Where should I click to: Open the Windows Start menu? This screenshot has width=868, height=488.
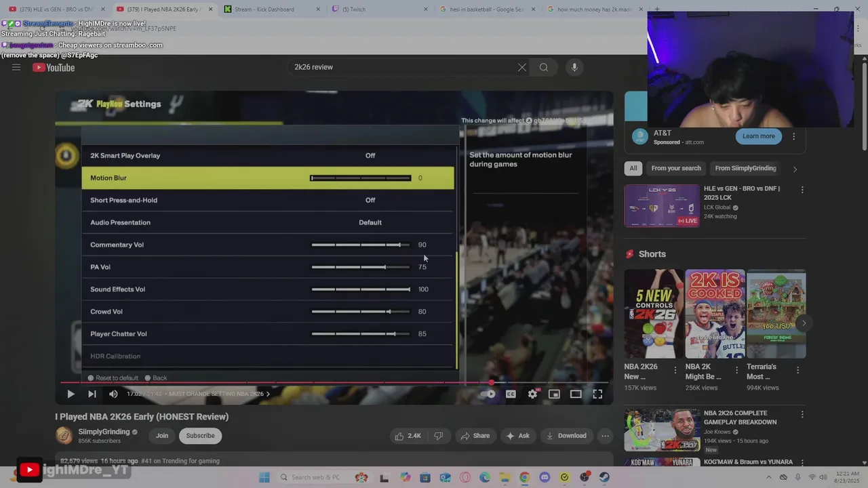[264, 477]
